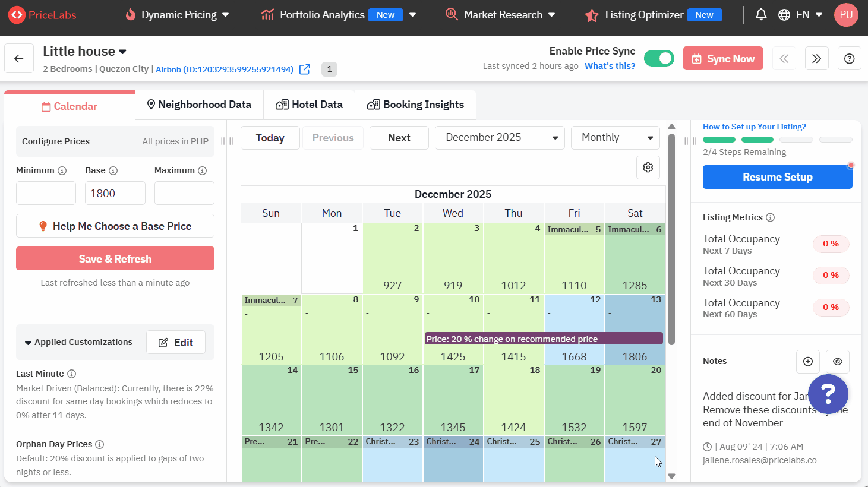Toggle the Enable Price Sync switch
Screen dimensions: 868x487
click(659, 58)
